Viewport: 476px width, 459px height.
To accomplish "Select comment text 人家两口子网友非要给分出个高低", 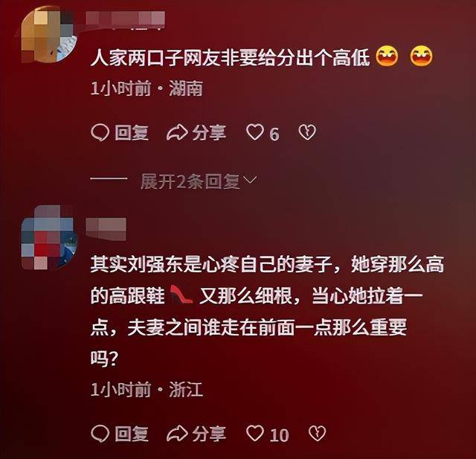I will click(230, 57).
